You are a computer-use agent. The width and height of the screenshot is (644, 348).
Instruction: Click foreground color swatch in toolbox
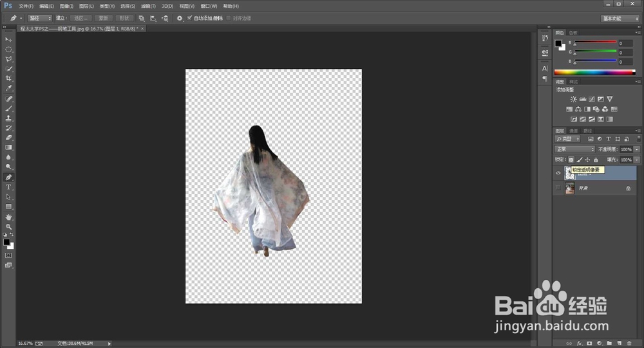coord(6,242)
